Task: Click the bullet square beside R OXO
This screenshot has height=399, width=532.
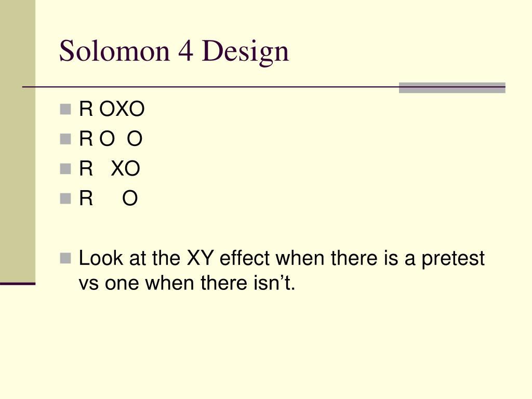Action: (x=65, y=109)
